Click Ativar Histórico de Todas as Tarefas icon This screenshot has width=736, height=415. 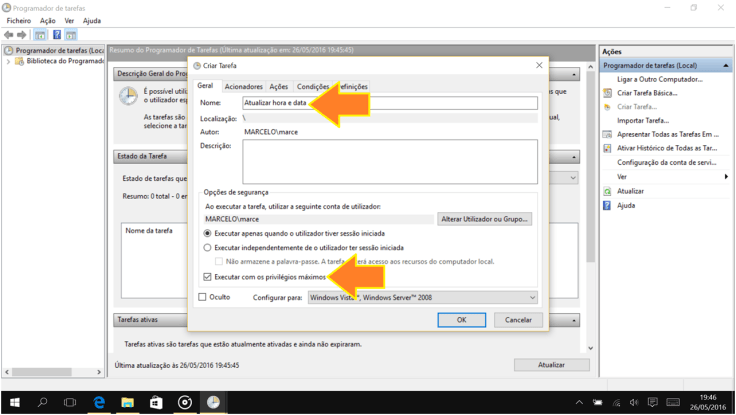[607, 148]
